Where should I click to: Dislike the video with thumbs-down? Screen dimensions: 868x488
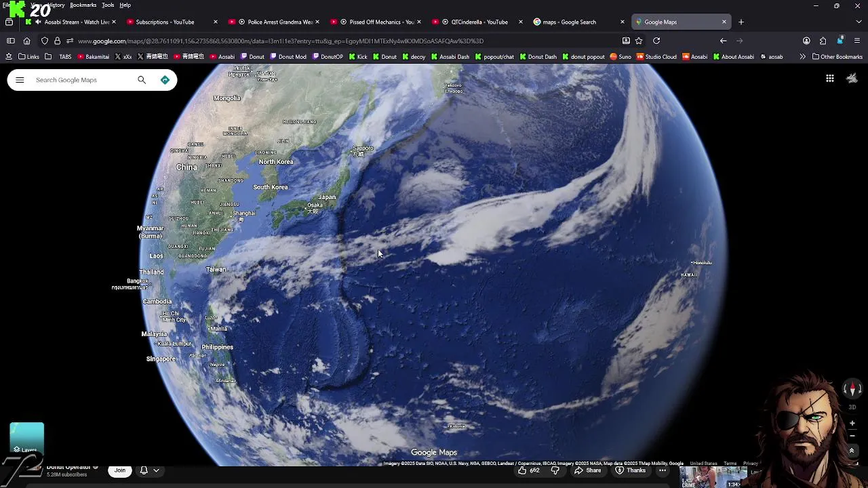[x=555, y=470]
